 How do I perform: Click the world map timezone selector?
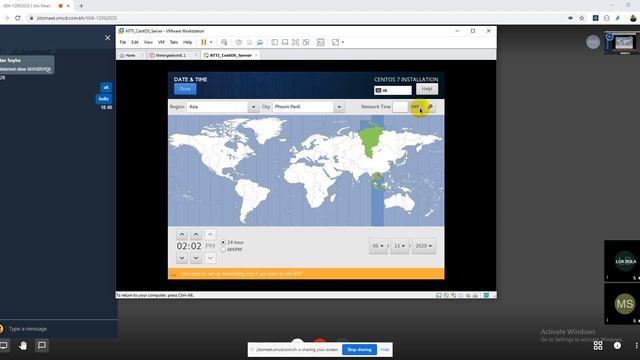[306, 171]
